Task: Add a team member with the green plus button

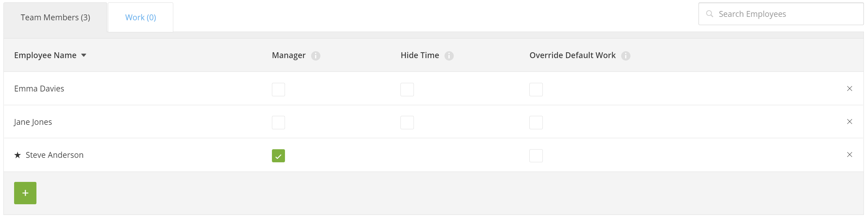Action: click(x=25, y=193)
